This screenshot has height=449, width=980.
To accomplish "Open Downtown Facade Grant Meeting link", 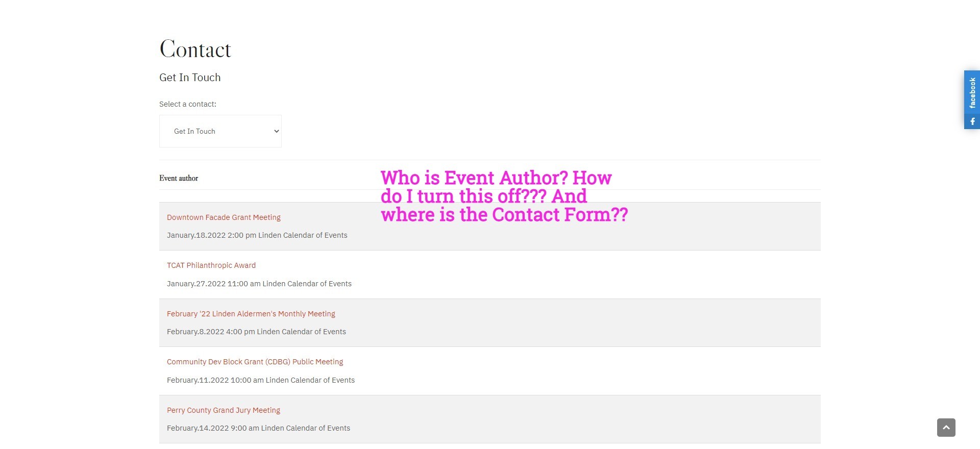I will pos(224,217).
